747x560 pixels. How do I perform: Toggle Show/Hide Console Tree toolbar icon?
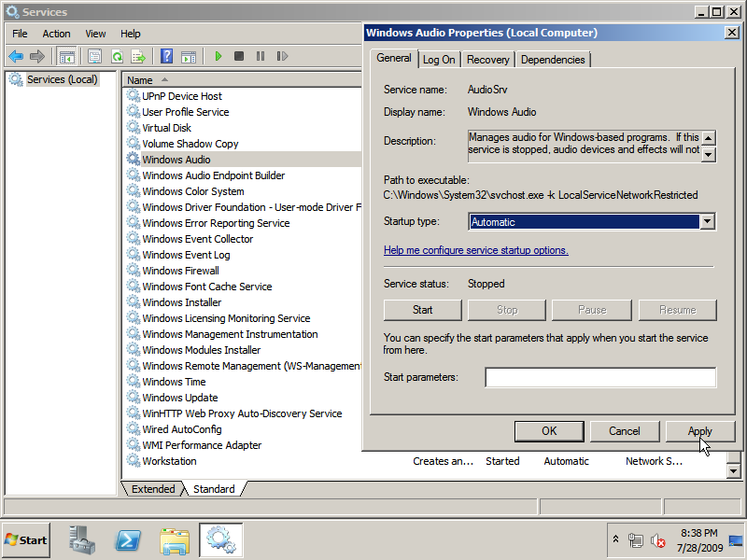pyautogui.click(x=66, y=57)
